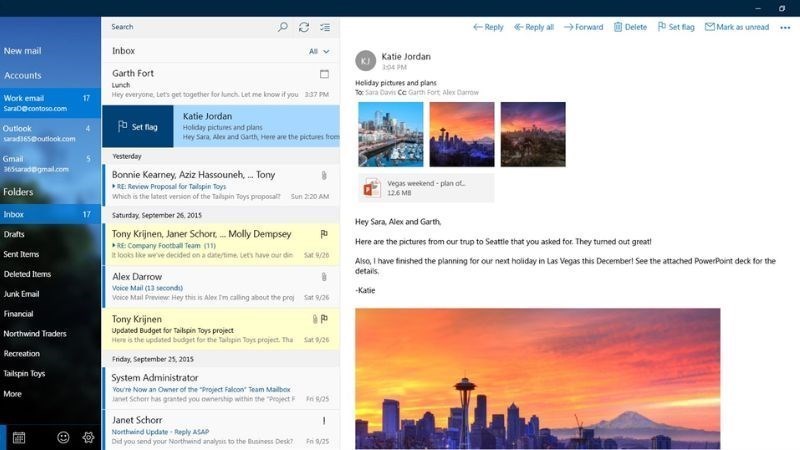Open the Accounts section
This screenshot has height=450, width=800.
point(22,76)
